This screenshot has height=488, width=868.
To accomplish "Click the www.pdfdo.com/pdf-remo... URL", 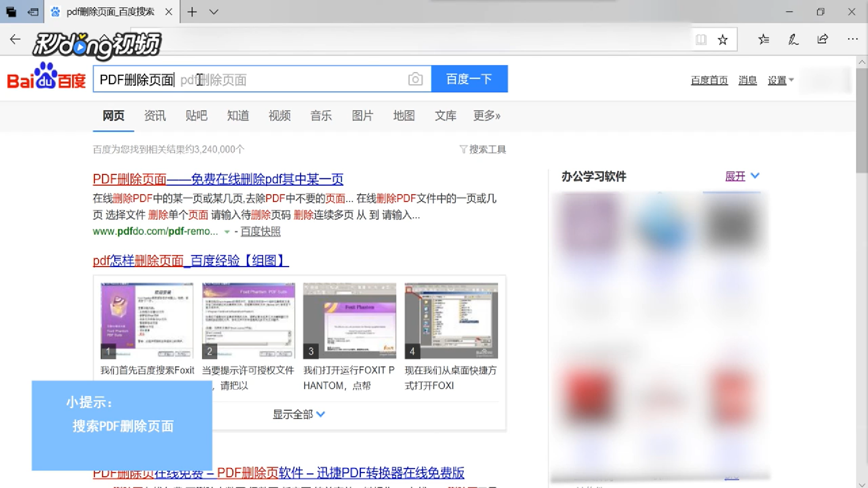I will [155, 231].
